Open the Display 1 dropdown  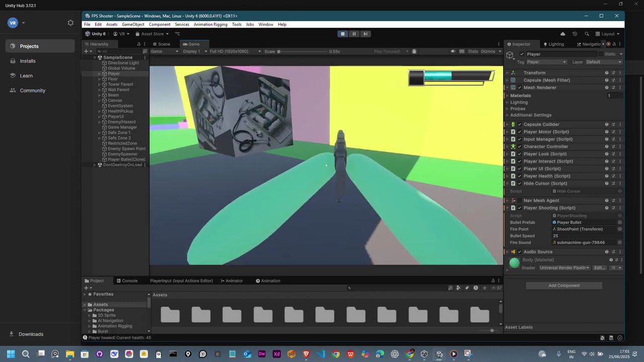click(x=194, y=51)
